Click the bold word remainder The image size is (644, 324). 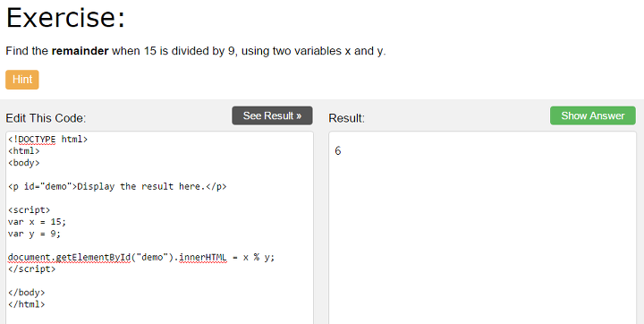[x=80, y=51]
